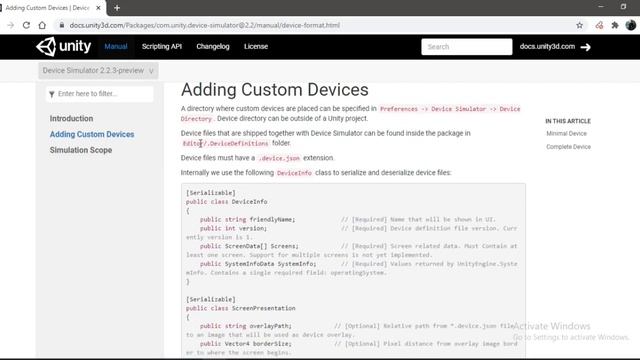640x360 pixels.
Task: Open the Changelog tab
Action: pyautogui.click(x=213, y=47)
